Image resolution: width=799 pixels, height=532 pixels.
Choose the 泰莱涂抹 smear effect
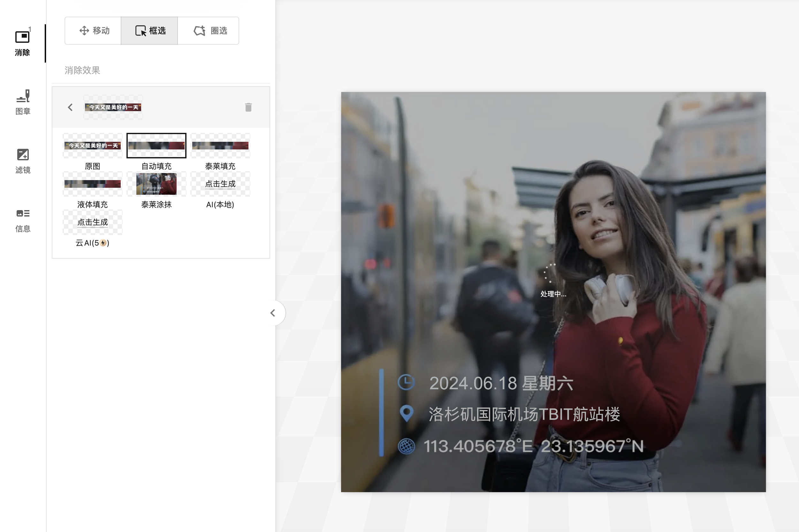156,184
